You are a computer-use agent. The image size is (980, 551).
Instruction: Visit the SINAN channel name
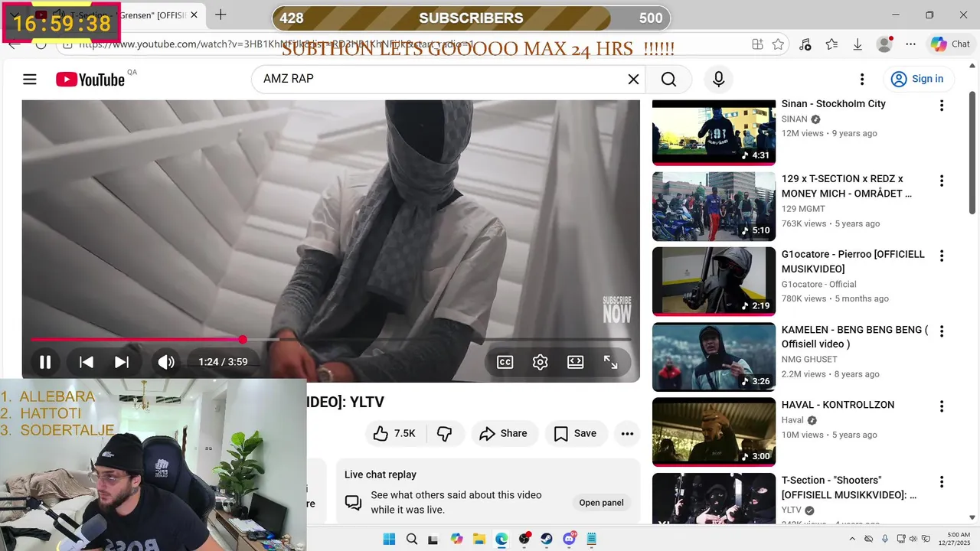coord(795,119)
